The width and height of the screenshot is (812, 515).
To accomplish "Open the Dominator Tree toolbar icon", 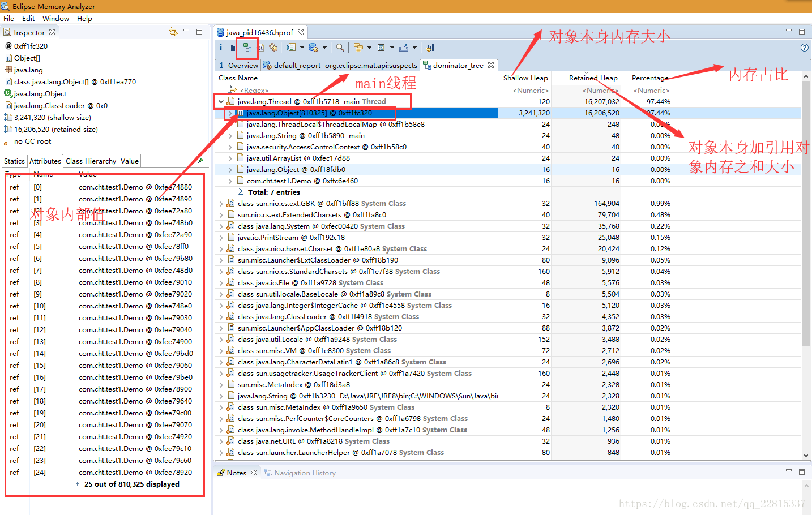I will tap(247, 48).
